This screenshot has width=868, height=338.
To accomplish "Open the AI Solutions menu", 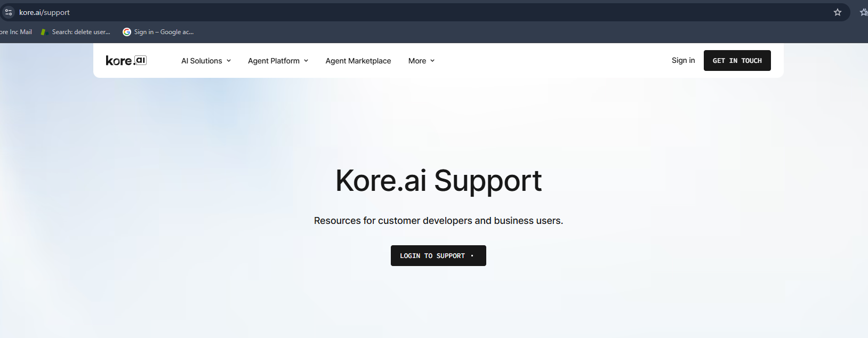I will [x=202, y=61].
